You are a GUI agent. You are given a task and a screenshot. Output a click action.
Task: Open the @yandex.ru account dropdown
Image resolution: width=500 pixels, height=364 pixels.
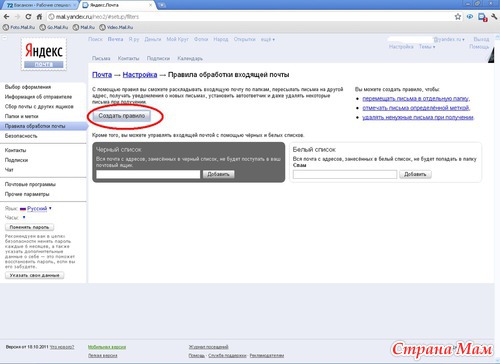(x=449, y=39)
